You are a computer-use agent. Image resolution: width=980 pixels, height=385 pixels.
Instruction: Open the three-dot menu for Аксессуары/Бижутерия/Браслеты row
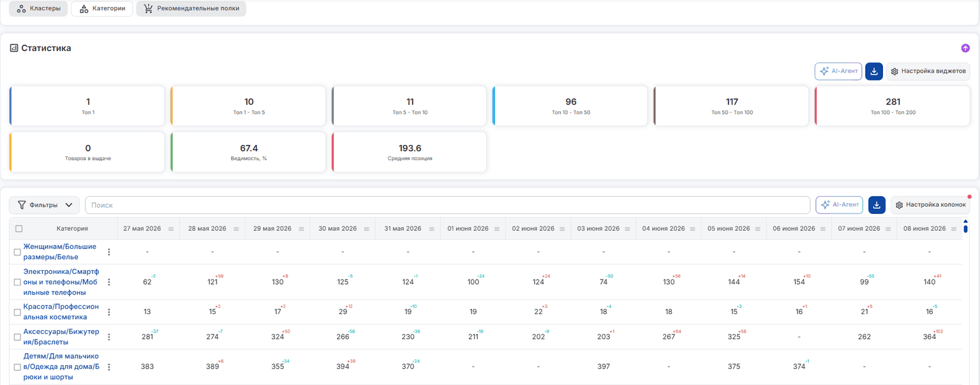[109, 337]
